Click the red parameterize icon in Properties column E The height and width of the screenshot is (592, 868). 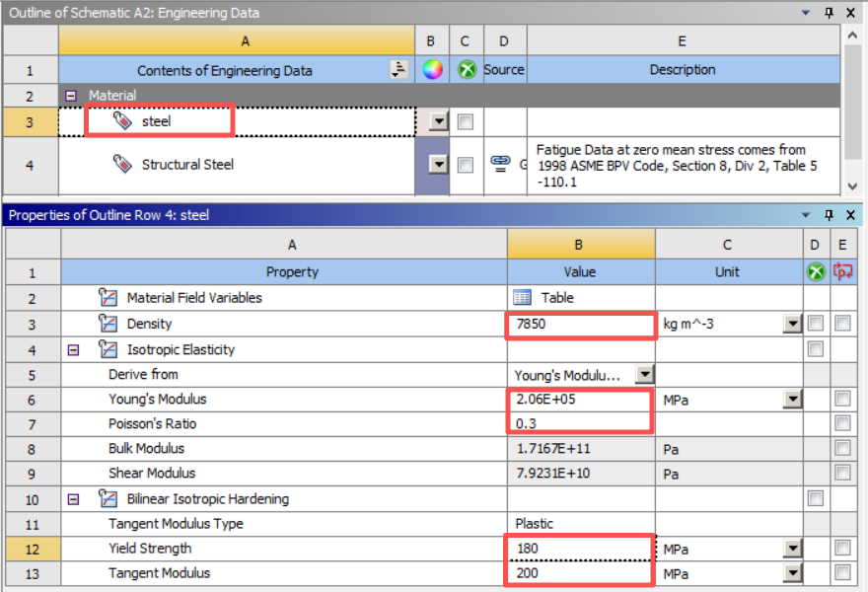coord(843,272)
